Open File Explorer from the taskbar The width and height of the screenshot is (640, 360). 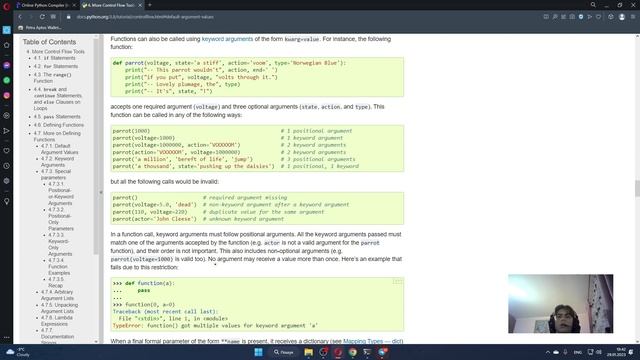(309, 352)
